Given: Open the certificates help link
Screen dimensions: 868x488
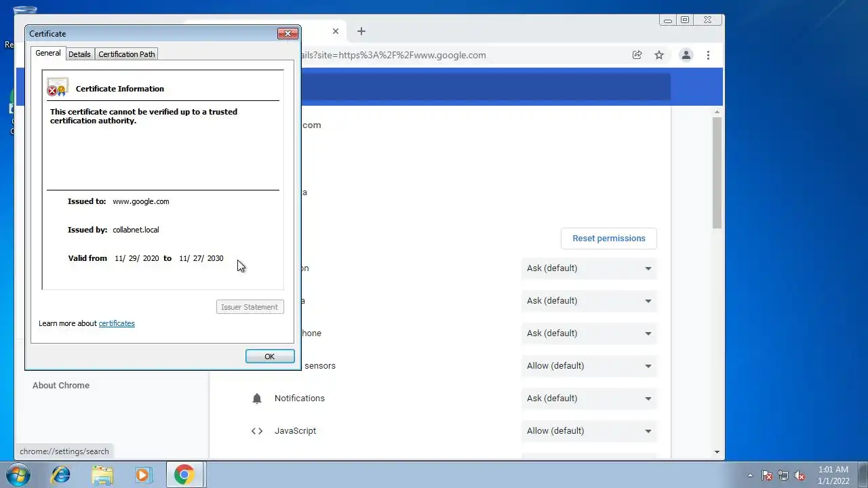Looking at the screenshot, I should click(117, 323).
